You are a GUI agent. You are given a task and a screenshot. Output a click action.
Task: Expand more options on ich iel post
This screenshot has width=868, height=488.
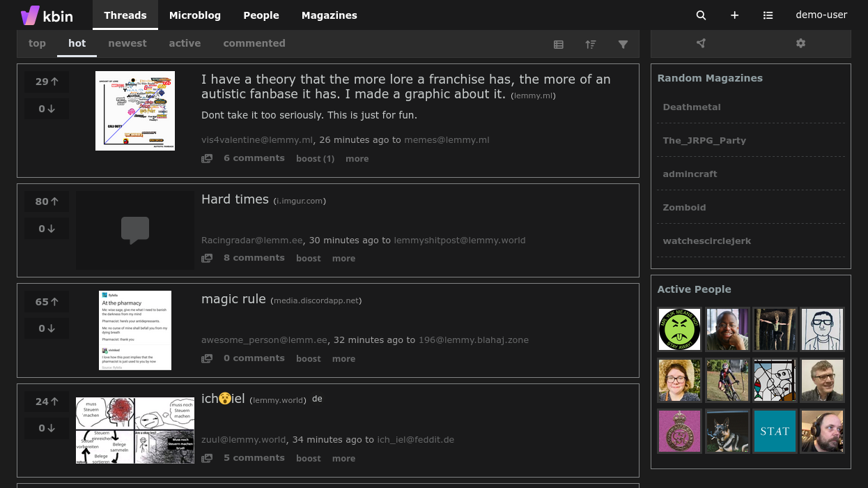[343, 459]
